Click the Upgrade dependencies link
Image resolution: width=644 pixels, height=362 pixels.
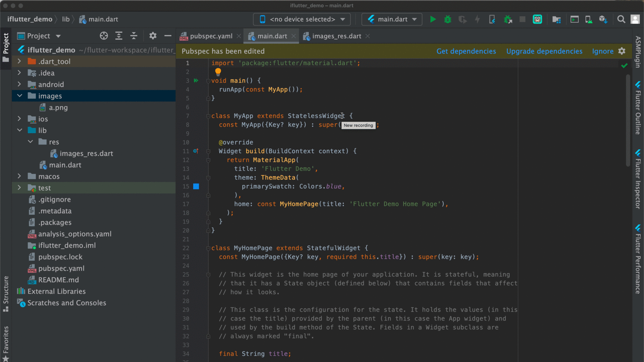pos(544,51)
